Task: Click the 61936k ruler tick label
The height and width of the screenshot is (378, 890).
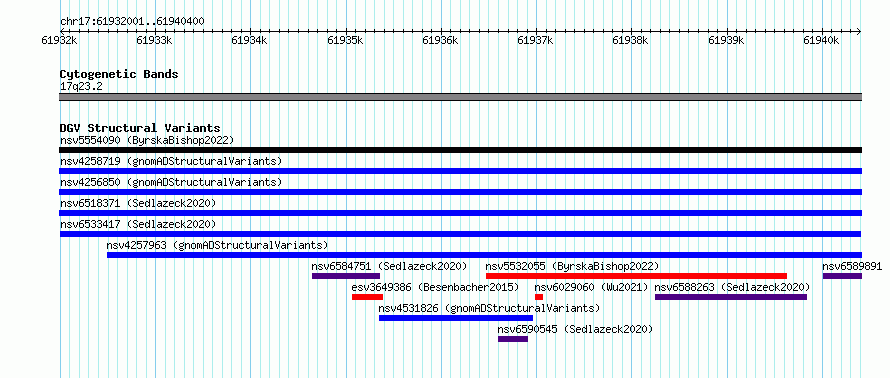Action: tap(441, 40)
